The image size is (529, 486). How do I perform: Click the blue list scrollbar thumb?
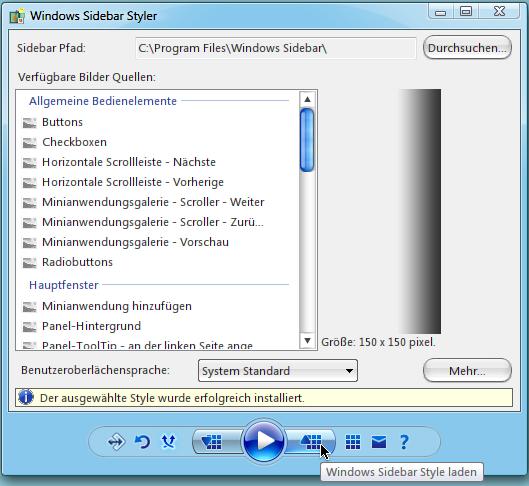coord(307,140)
